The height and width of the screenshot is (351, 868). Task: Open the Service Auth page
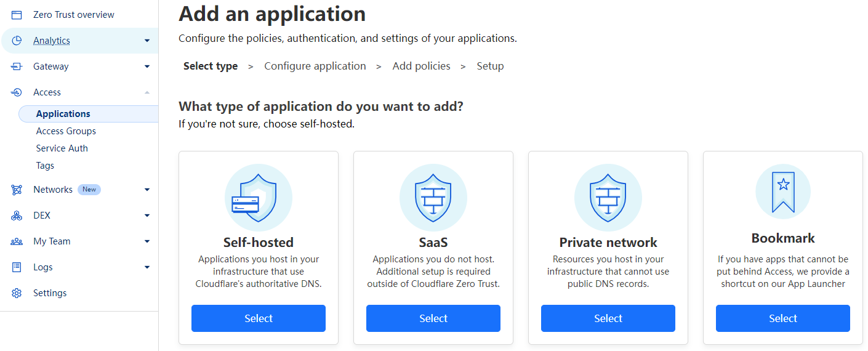pyautogui.click(x=62, y=148)
